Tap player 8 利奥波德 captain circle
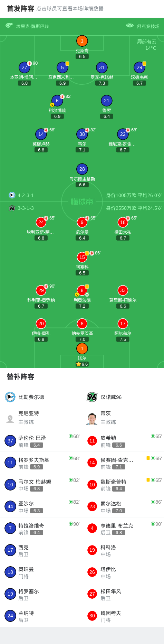164x644 pixels. click(82, 290)
